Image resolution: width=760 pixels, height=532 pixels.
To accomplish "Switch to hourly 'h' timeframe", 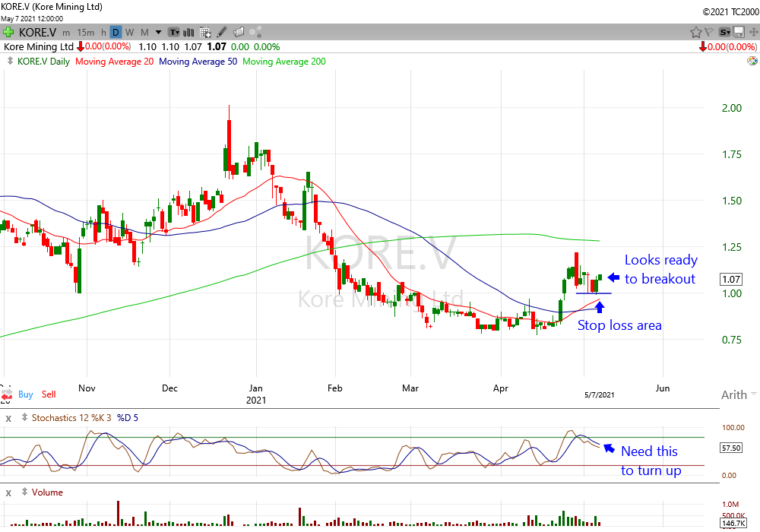I will pos(103,33).
